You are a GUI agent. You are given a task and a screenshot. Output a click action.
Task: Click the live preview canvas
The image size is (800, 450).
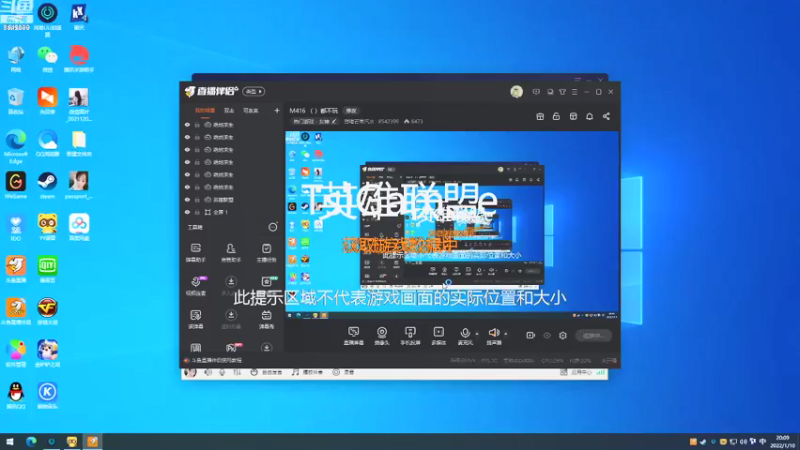pos(452,225)
